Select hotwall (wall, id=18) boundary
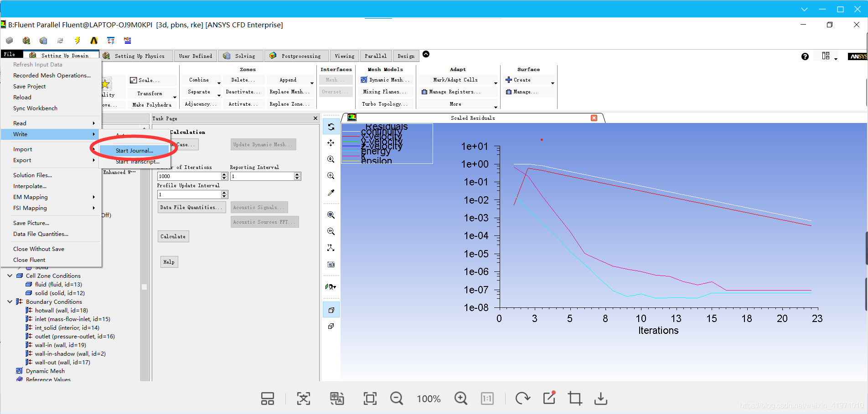The width and height of the screenshot is (868, 414). [x=62, y=311]
